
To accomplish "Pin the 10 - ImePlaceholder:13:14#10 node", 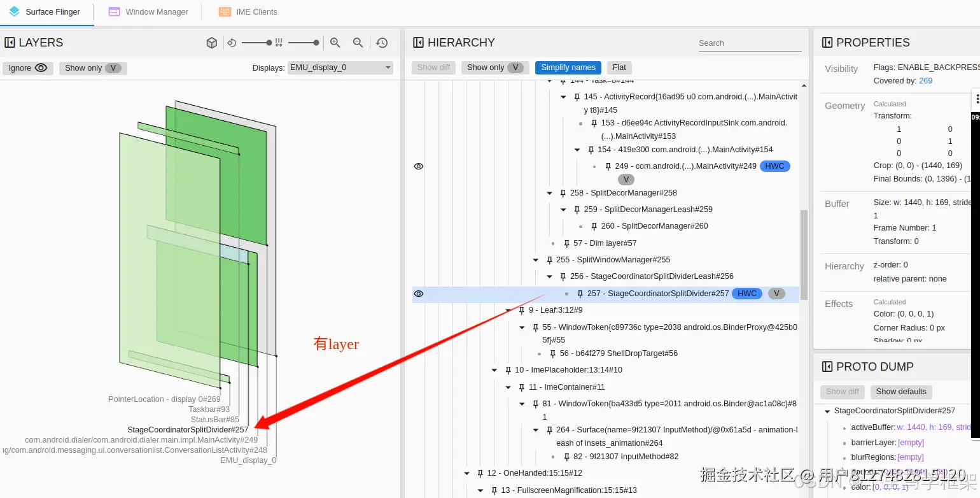I will point(508,370).
